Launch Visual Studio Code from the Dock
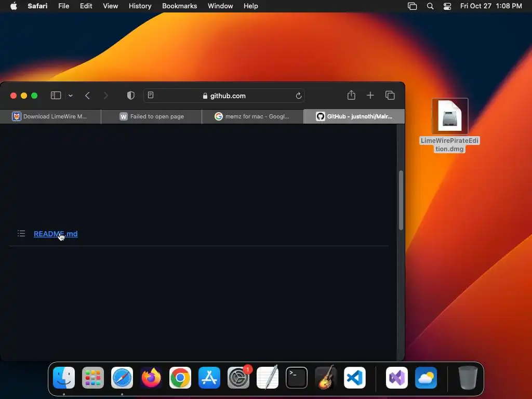532x399 pixels. 355,378
